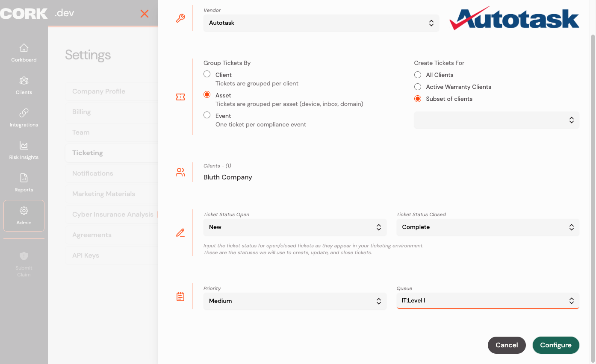Open the Ticket Status Open dropdown
The width and height of the screenshot is (596, 364).
[295, 227]
